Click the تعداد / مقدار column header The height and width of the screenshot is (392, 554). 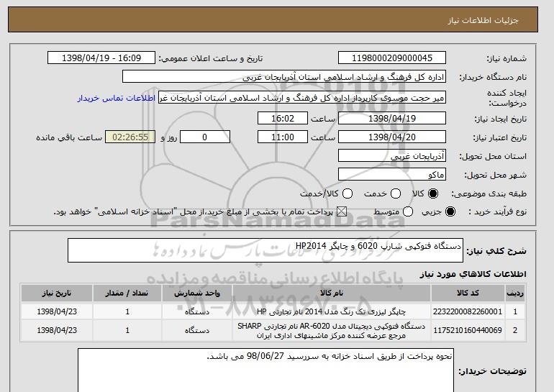127,293
